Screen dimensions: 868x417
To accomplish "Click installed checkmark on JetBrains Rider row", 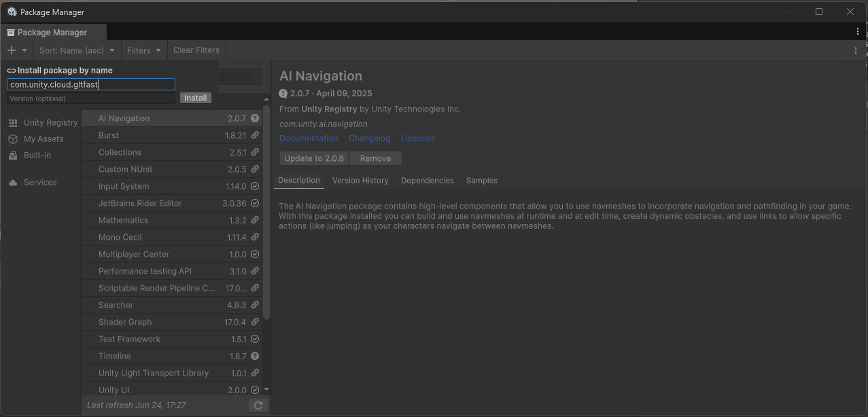I will pos(255,203).
